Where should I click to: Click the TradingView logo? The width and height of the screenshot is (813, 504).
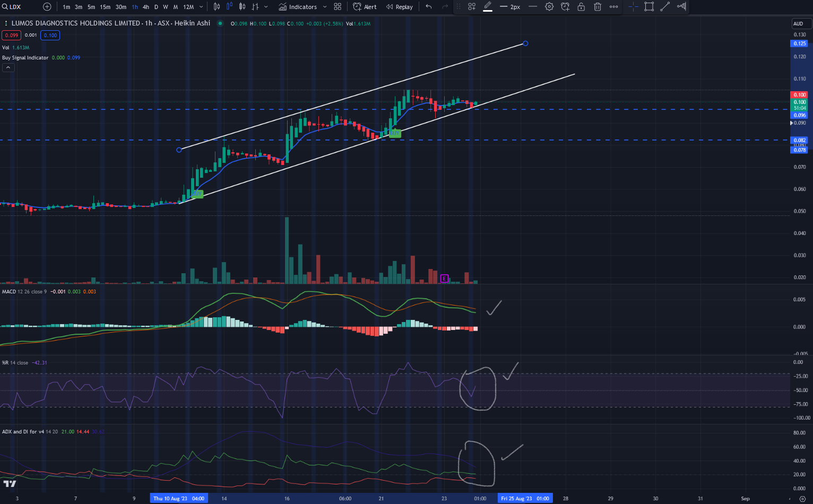coord(10,483)
